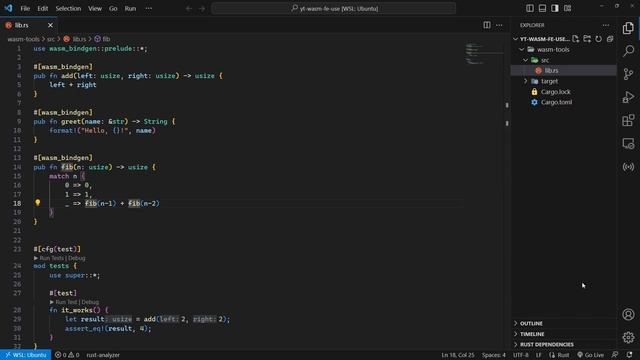640x360 pixels.
Task: Click the VS Code logo icon
Action: pyautogui.click(x=9, y=8)
